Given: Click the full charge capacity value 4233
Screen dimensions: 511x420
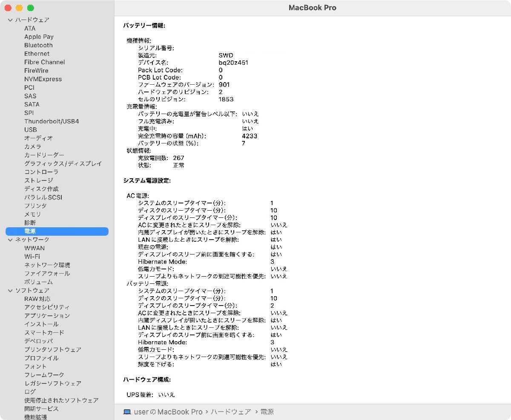Looking at the screenshot, I should 250,136.
